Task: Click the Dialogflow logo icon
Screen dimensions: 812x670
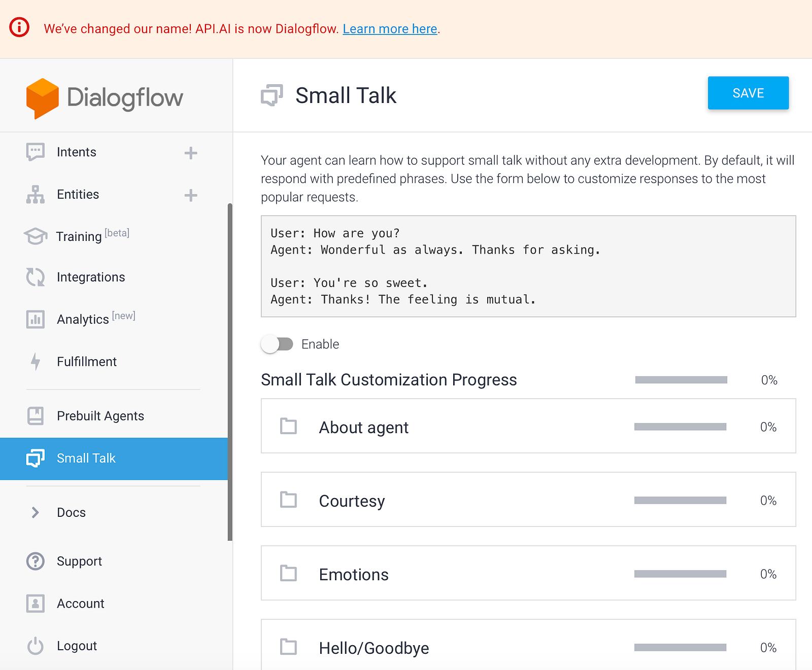Action: [43, 98]
